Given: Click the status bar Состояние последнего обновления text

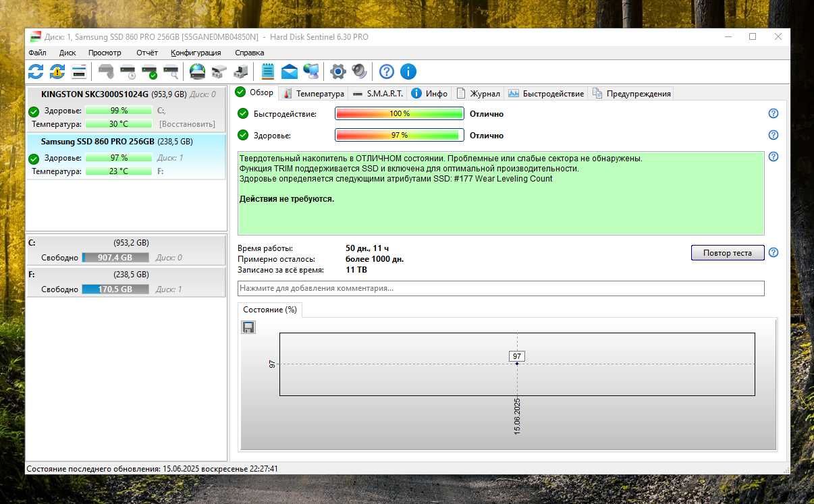Looking at the screenshot, I should (x=153, y=468).
